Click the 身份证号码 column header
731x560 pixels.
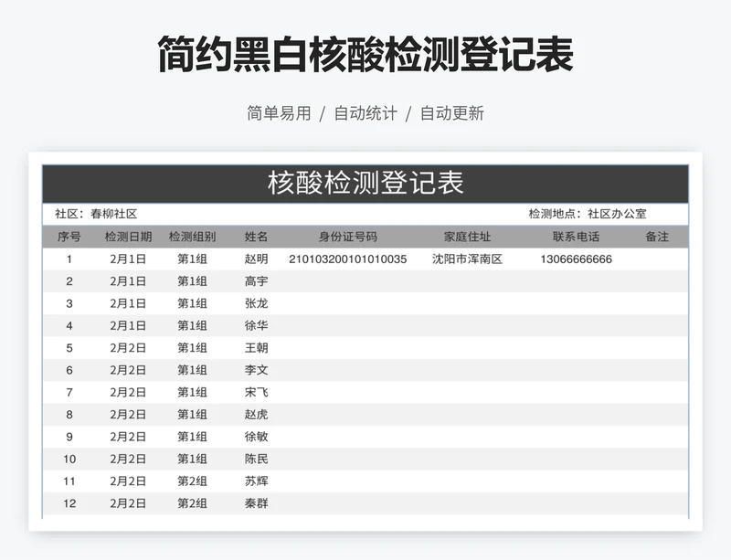tap(348, 237)
